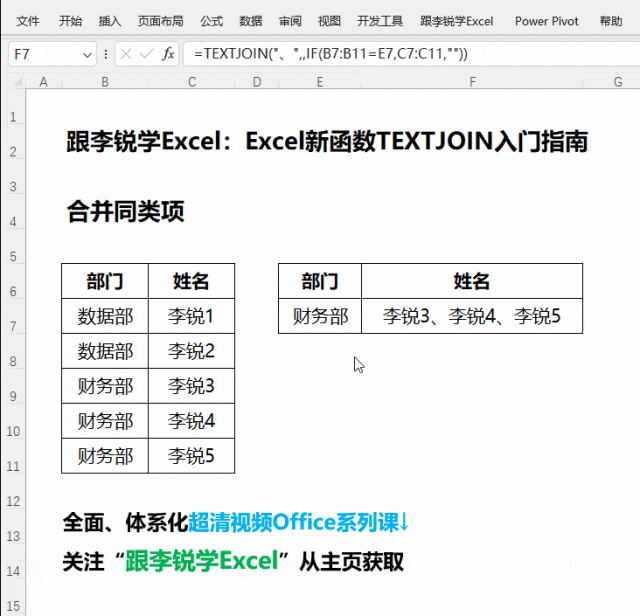The width and height of the screenshot is (640, 616).
Task: Select column F header
Action: click(472, 82)
